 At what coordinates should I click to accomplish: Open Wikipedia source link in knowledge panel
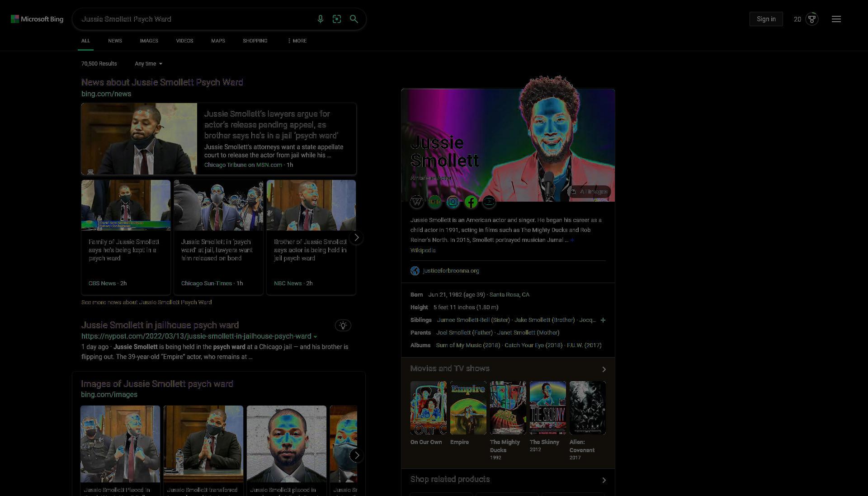(423, 250)
